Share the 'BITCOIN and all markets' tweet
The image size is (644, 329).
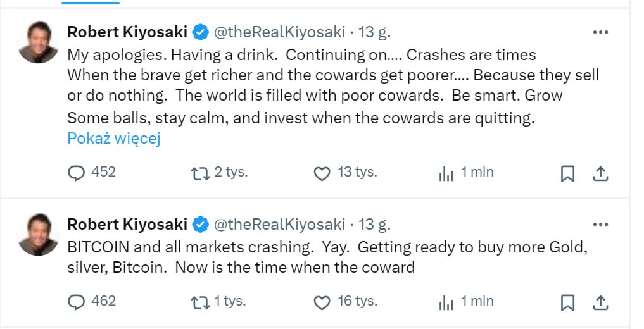(600, 302)
